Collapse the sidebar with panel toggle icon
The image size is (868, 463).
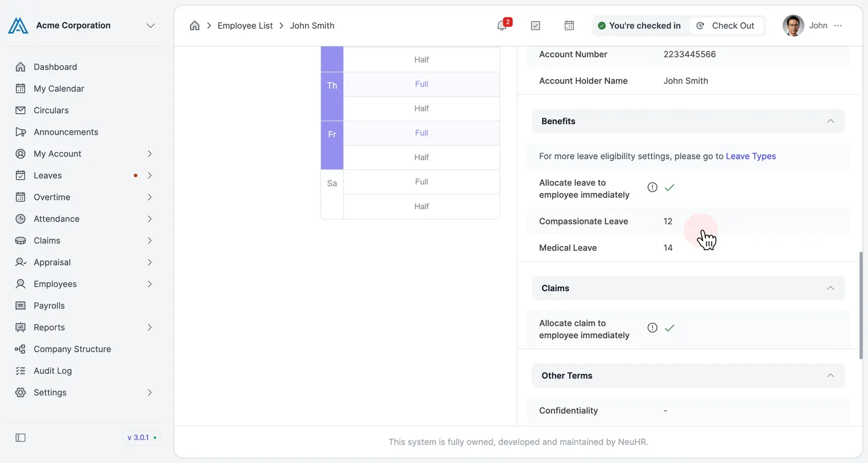20,438
